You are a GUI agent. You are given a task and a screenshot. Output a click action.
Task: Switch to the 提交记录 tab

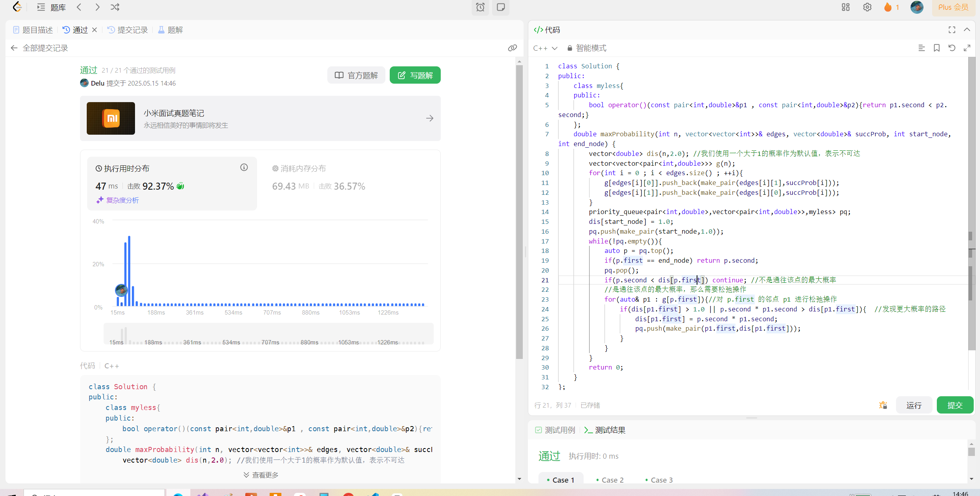tap(128, 30)
